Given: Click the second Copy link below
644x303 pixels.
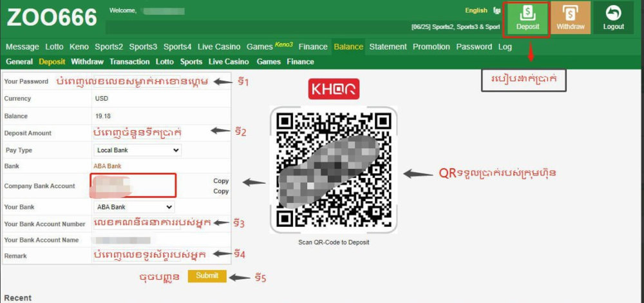Looking at the screenshot, I should (221, 191).
